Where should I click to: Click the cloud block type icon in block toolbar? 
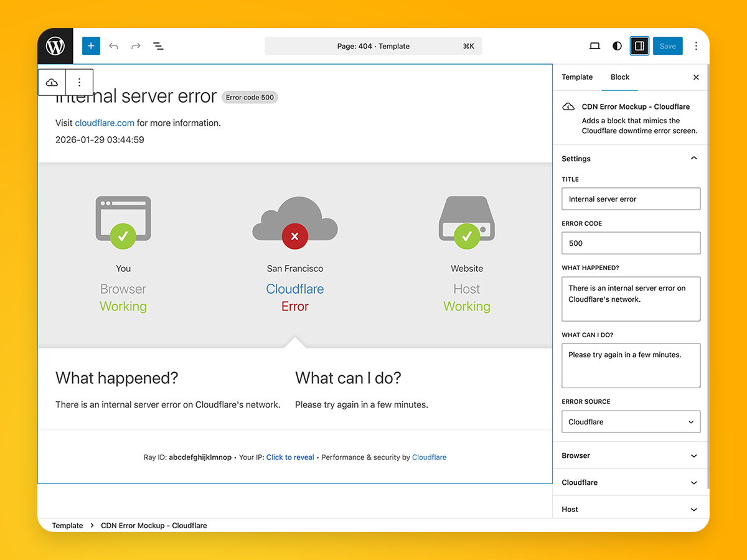52,82
